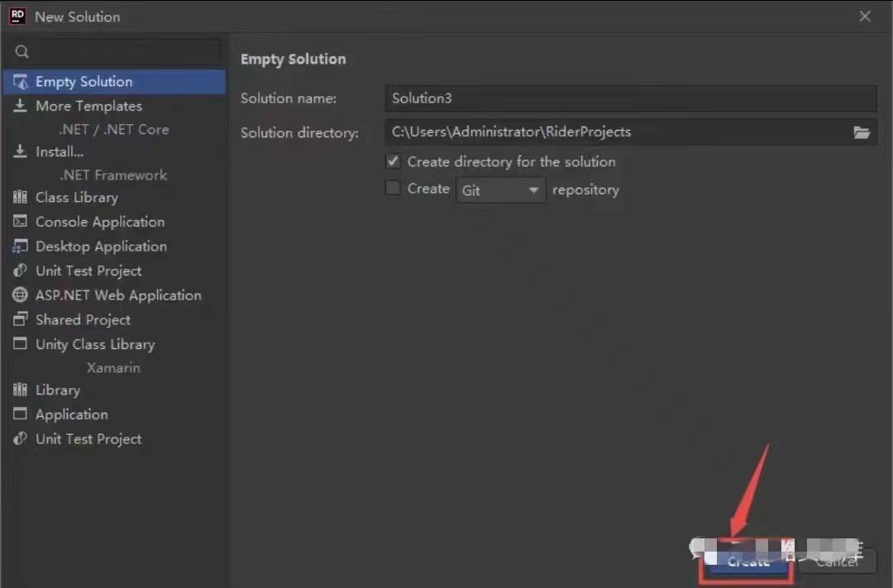Open the Git repository type dropdown
The width and height of the screenshot is (893, 588).
point(500,189)
